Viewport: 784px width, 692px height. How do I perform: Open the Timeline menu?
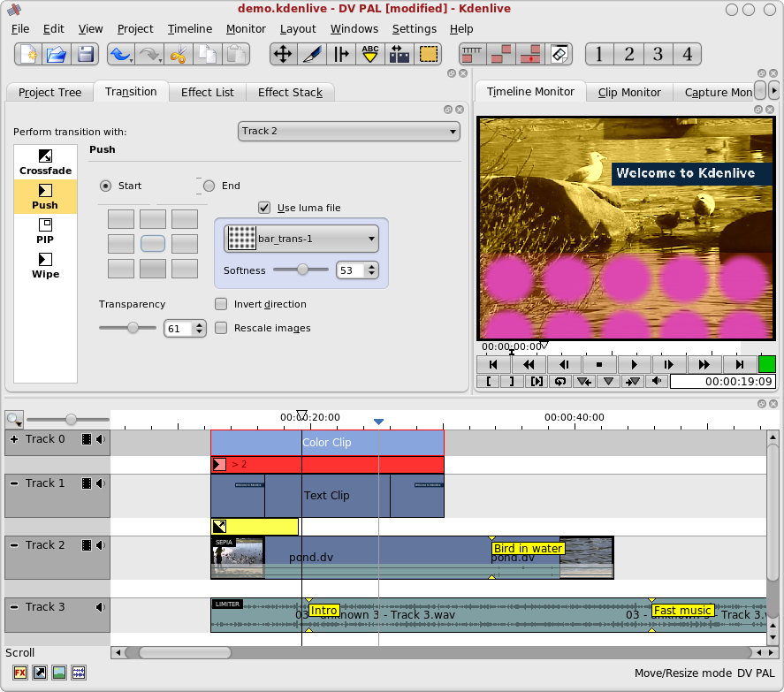click(189, 28)
